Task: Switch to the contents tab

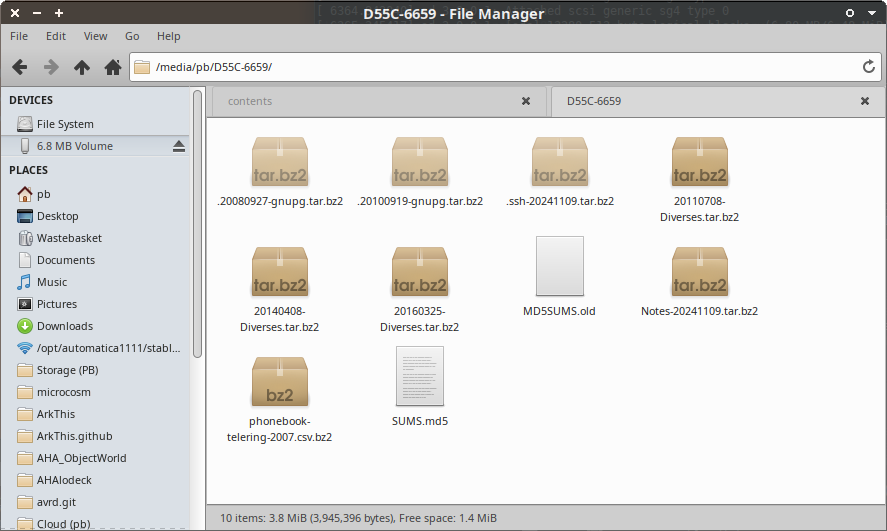Action: (x=250, y=101)
